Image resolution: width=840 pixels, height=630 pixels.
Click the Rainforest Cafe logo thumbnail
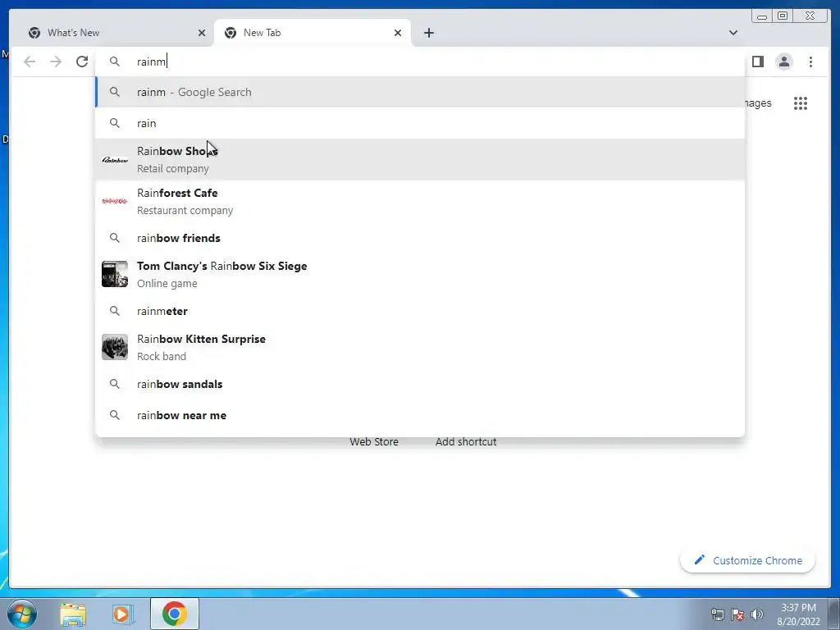click(115, 202)
